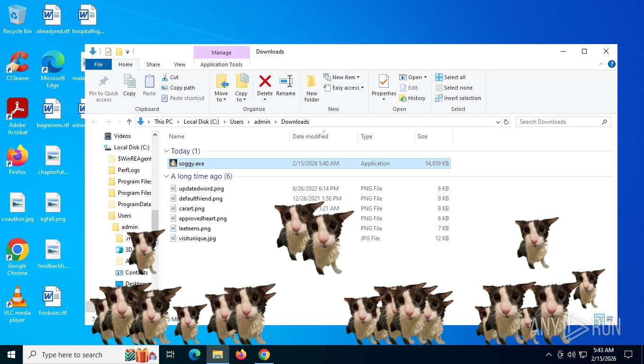Sort files by Name column header
Screen dimensions: 644x364
[x=228, y=136]
